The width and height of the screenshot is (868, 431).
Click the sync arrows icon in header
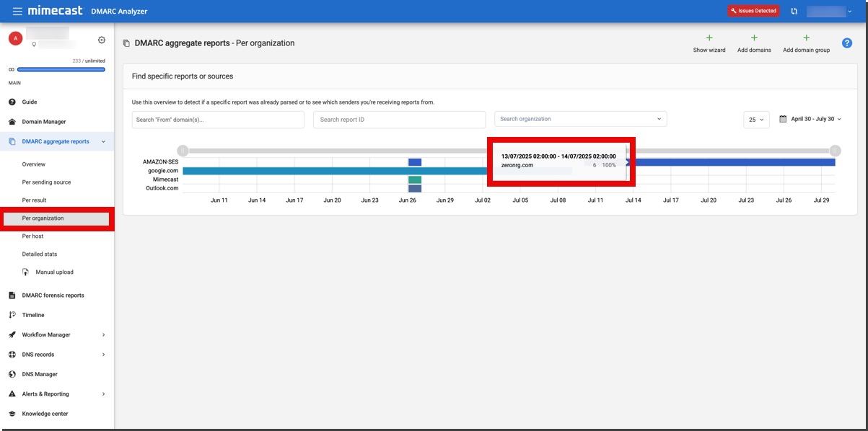click(794, 11)
